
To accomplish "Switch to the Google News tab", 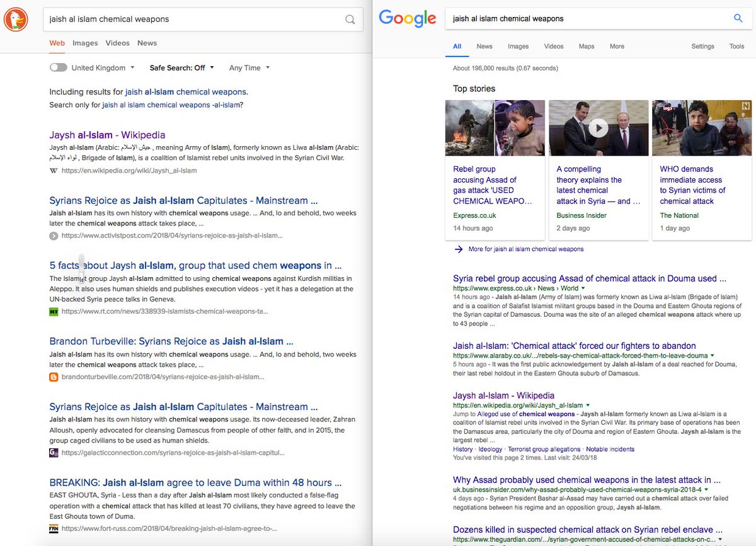I will [x=484, y=47].
